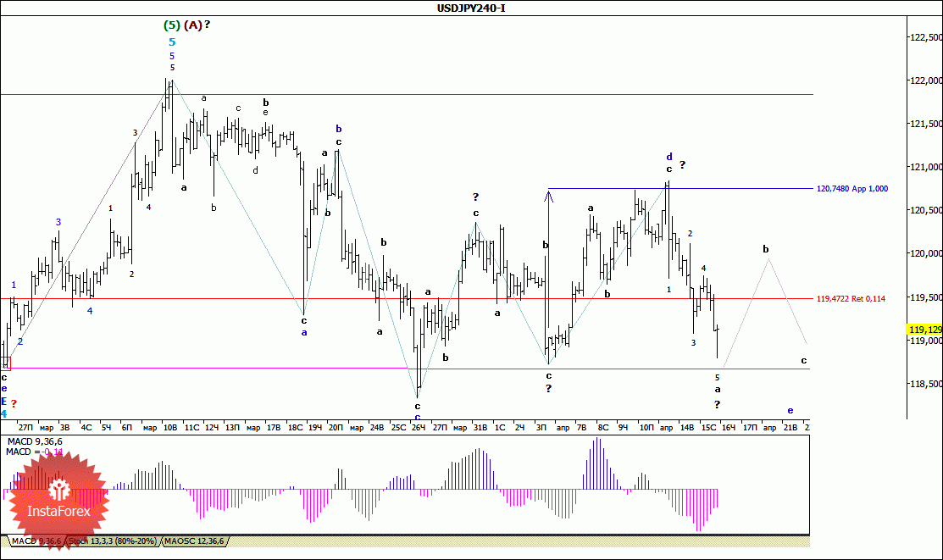Click the yellow 119,129 current price label
Screen dimensions: 943x560
tap(925, 330)
